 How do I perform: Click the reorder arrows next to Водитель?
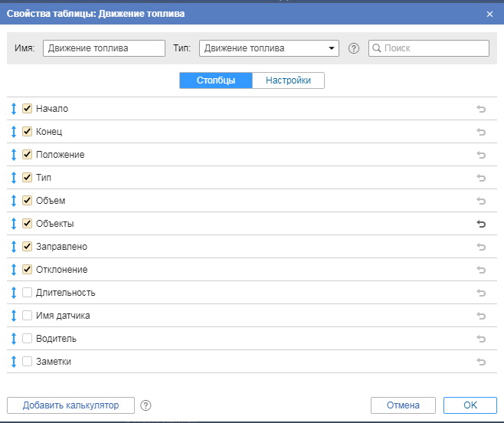14,339
